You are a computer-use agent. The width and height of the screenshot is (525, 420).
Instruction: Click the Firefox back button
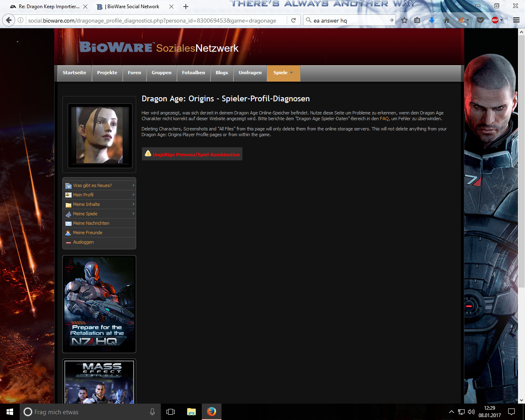pyautogui.click(x=9, y=20)
